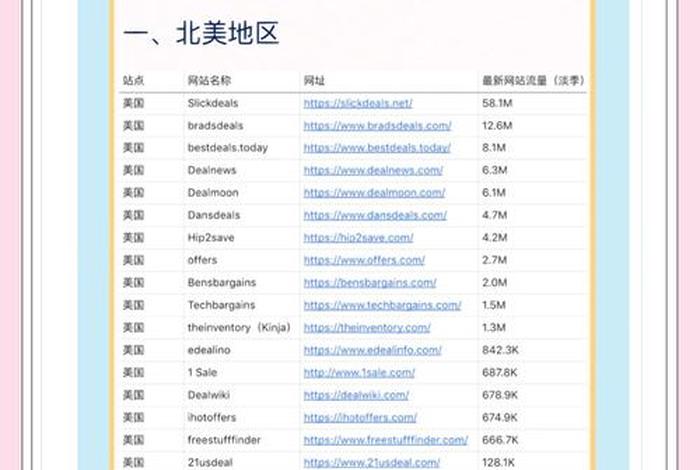Image resolution: width=700 pixels, height=470 pixels.
Task: Open the dealwiki.com link
Action: [356, 395]
